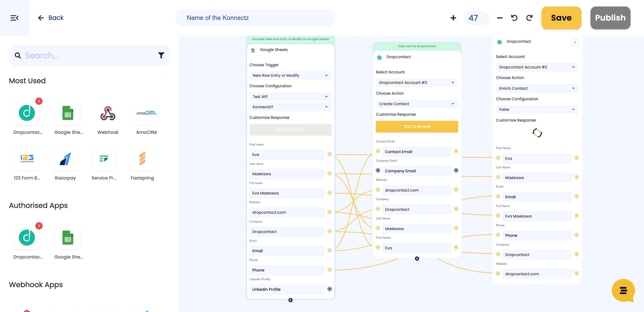This screenshot has height=312, width=644.
Task: Toggle input port of Company Email field
Action: pos(378,170)
